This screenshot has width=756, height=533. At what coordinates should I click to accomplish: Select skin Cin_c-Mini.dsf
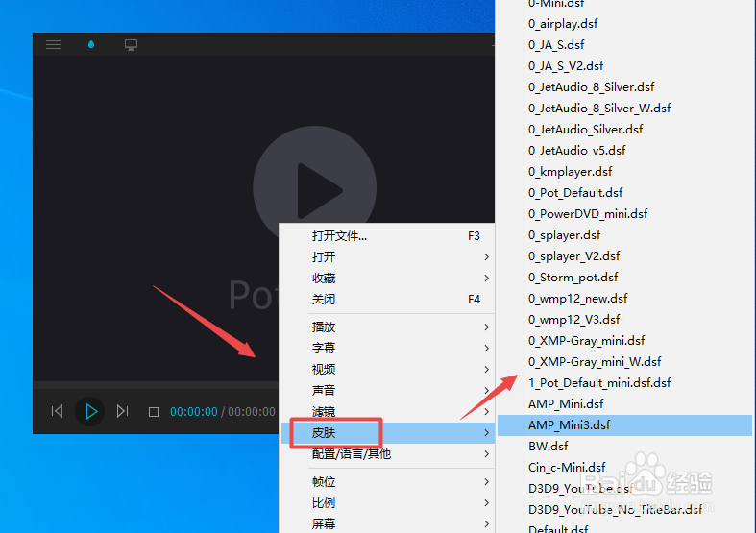(624, 468)
